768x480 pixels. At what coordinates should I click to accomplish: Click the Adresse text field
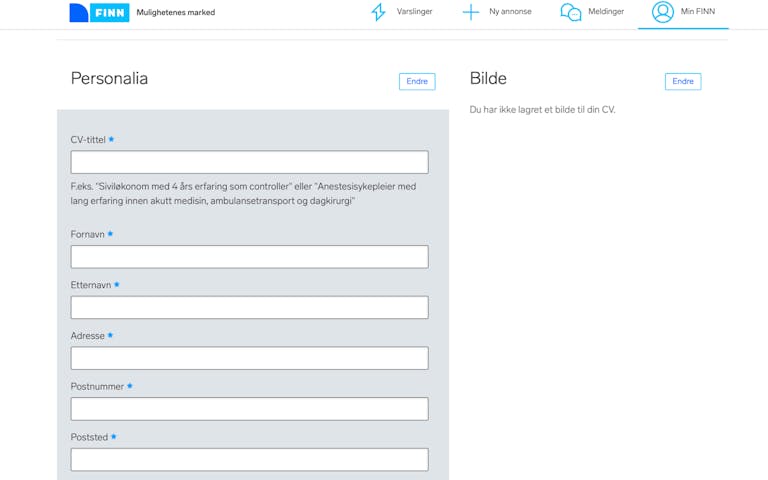tap(249, 358)
